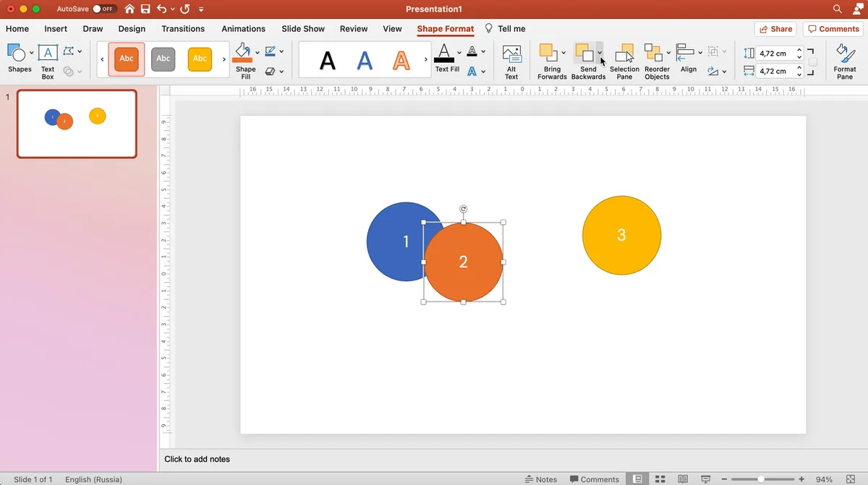The height and width of the screenshot is (485, 868).
Task: Click the Share button
Action: [x=775, y=29]
